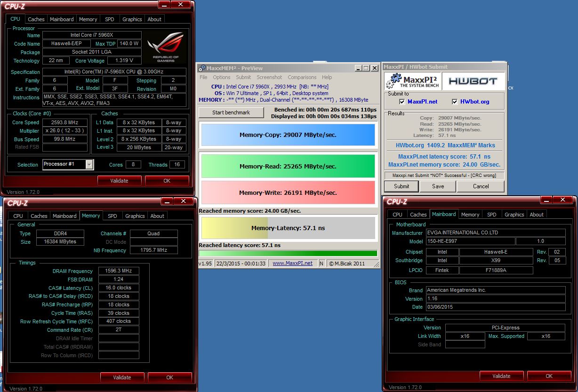Open the Comparisons menu in MaxxMEM²
Image resolution: width=578 pixels, height=392 pixels.
[302, 77]
